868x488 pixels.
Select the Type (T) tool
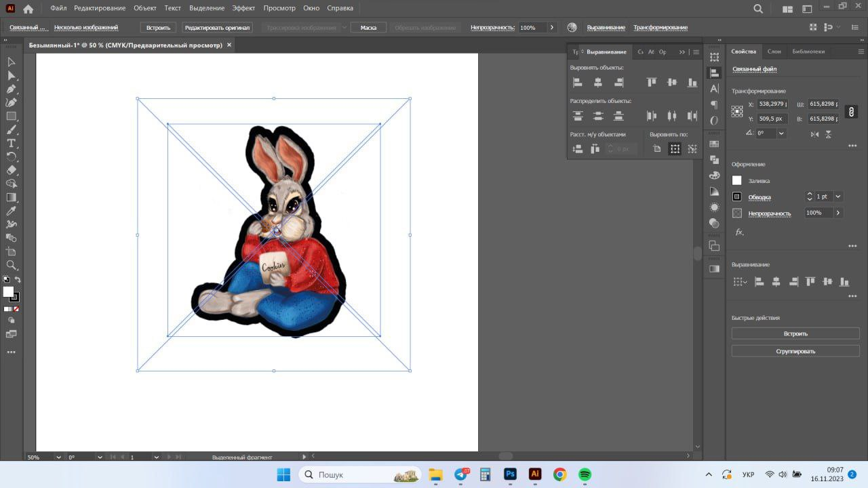[12, 143]
